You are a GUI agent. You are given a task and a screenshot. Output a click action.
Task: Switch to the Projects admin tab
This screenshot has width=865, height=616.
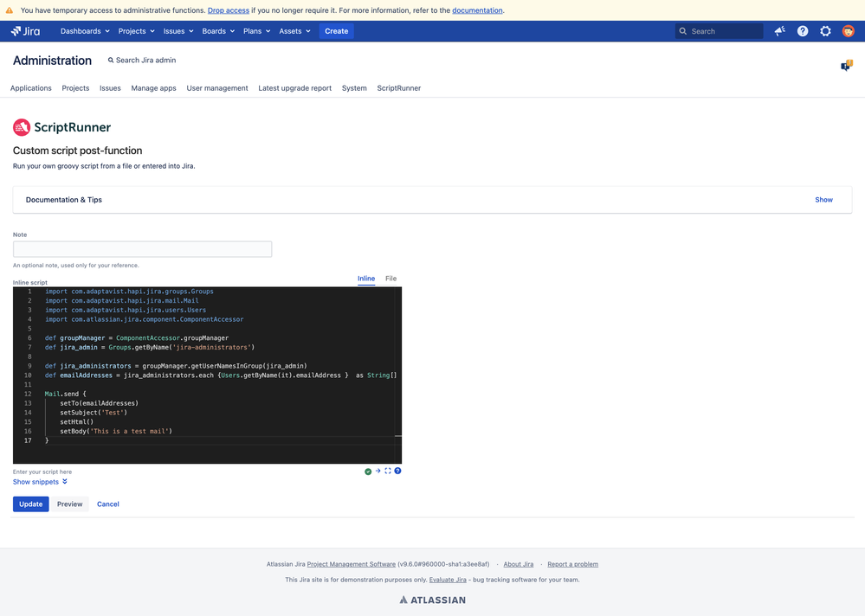(x=75, y=88)
